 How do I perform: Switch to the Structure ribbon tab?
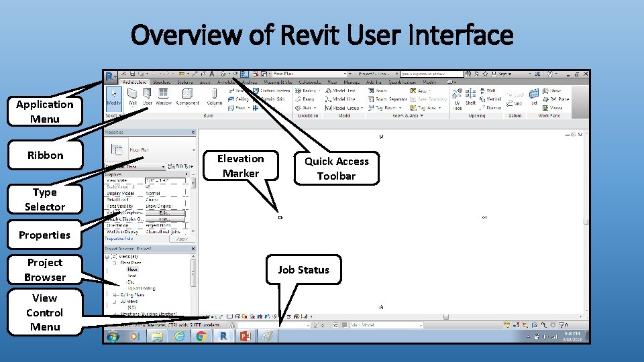pyautogui.click(x=162, y=82)
